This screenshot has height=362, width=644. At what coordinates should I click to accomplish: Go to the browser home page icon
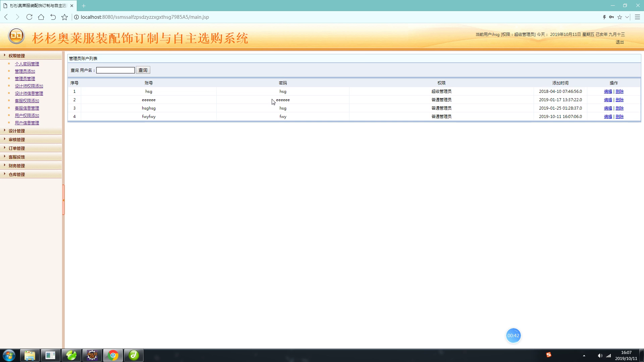pos(41,17)
